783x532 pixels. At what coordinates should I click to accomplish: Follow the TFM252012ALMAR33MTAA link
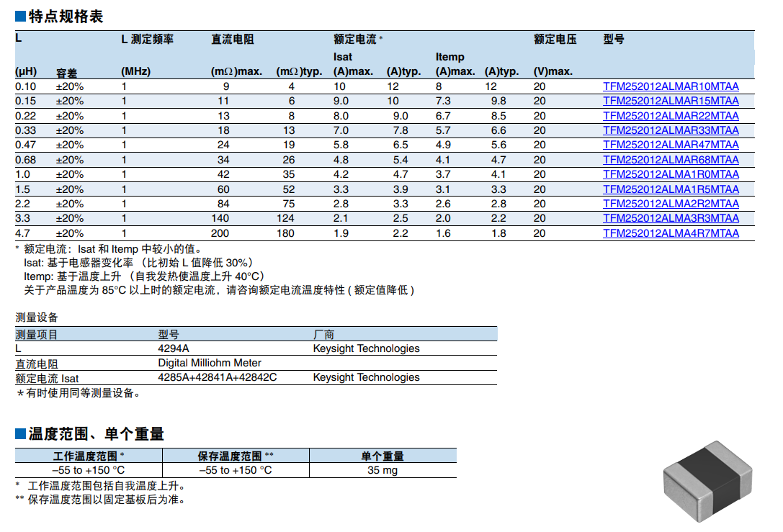671,130
